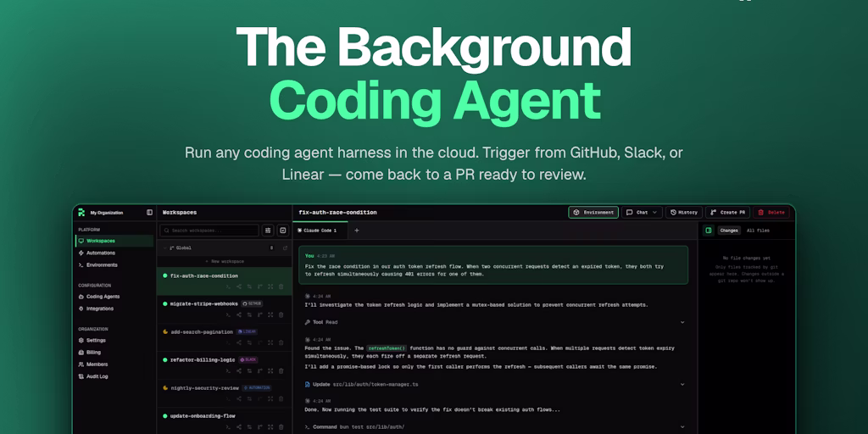Image resolution: width=868 pixels, height=434 pixels.
Task: Click branch icon for fix-auth-race-condition row
Action: pos(259,287)
